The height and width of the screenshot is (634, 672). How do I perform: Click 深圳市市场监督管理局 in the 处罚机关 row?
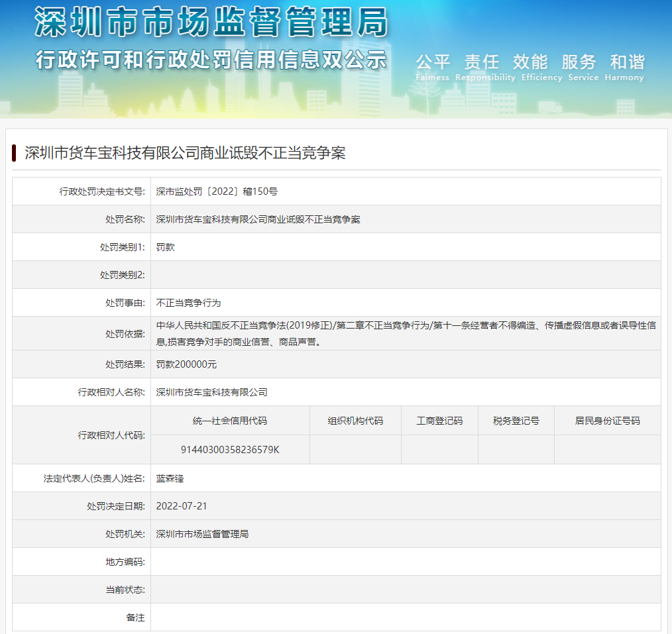point(202,534)
